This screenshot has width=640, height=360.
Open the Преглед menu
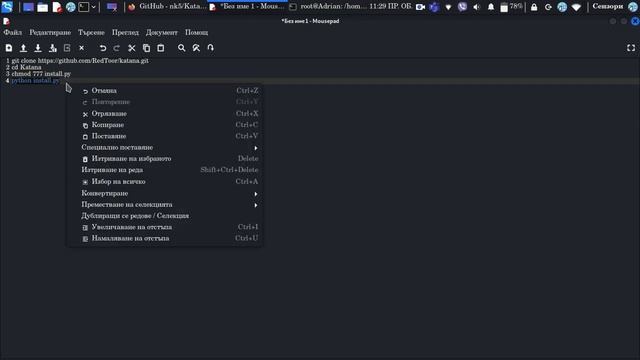click(x=125, y=32)
